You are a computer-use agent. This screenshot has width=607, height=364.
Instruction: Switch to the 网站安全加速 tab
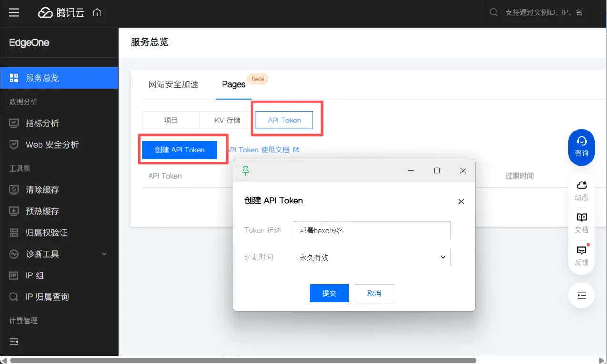[x=173, y=84]
